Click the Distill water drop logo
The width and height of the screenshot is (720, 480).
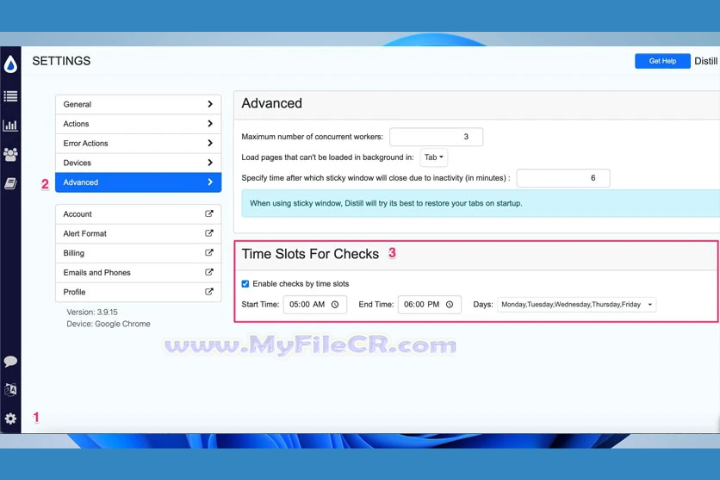click(11, 64)
